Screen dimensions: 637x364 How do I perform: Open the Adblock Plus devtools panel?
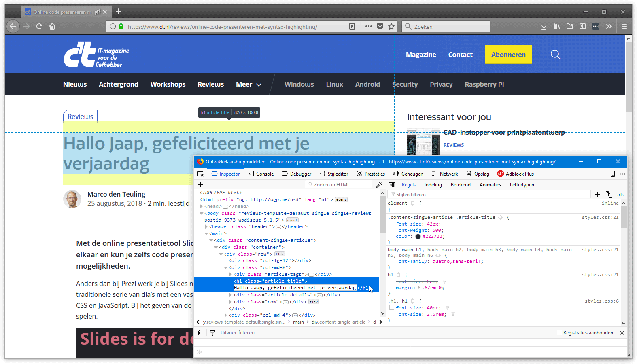(516, 174)
